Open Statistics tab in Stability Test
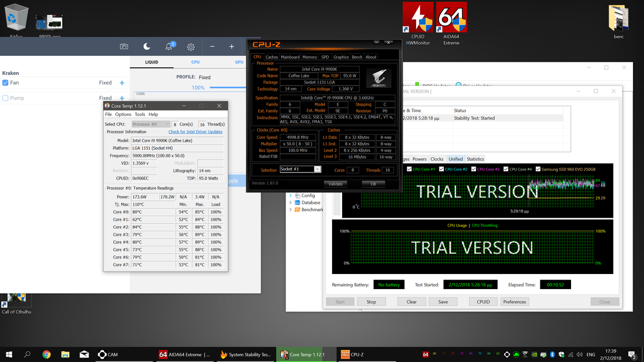 (x=475, y=159)
